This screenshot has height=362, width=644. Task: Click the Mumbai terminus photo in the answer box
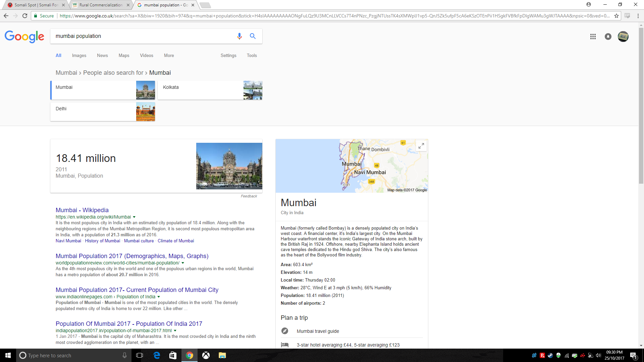(x=229, y=166)
